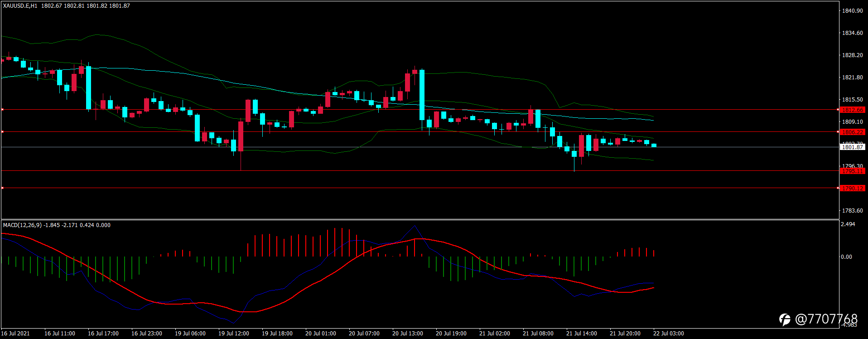Image resolution: width=868 pixels, height=339 pixels.
Task: Click the 16 Jul 23:00 time label
Action: point(147,333)
